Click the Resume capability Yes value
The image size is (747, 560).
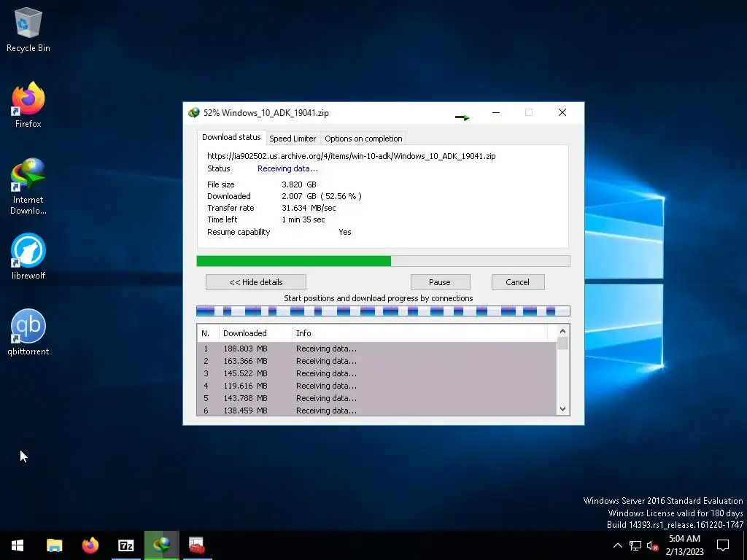click(345, 232)
